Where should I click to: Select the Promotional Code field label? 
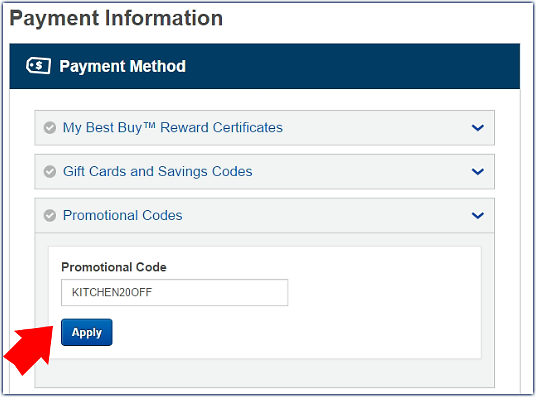[x=114, y=267]
